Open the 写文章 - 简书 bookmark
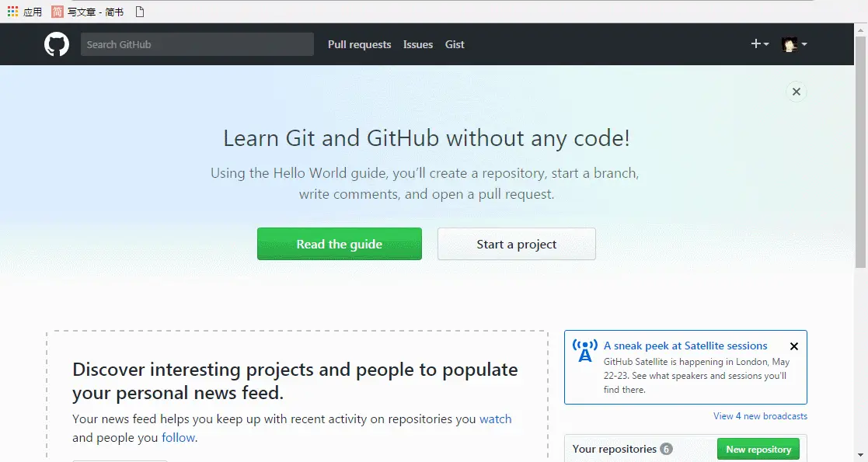 88,12
